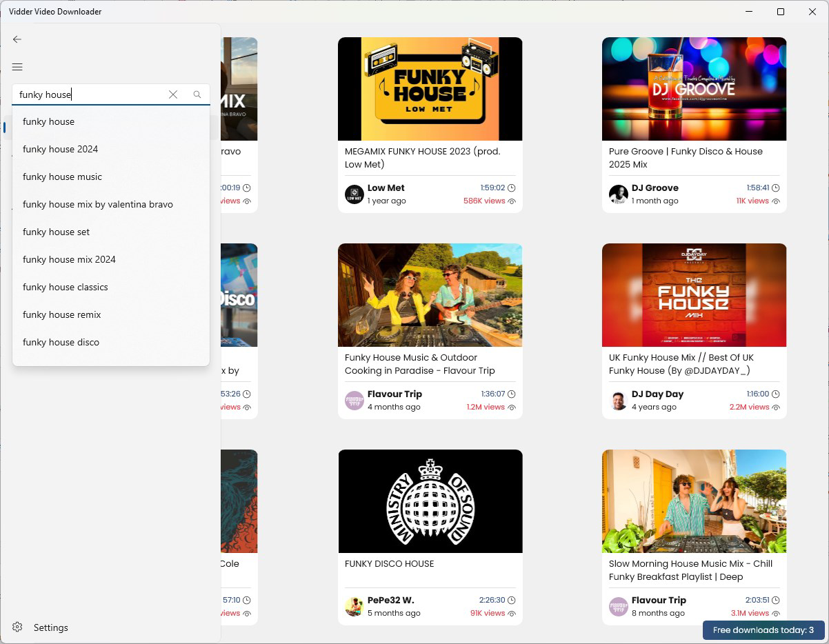The height and width of the screenshot is (644, 829).
Task: Clear the search box using the X icon
Action: click(x=173, y=94)
